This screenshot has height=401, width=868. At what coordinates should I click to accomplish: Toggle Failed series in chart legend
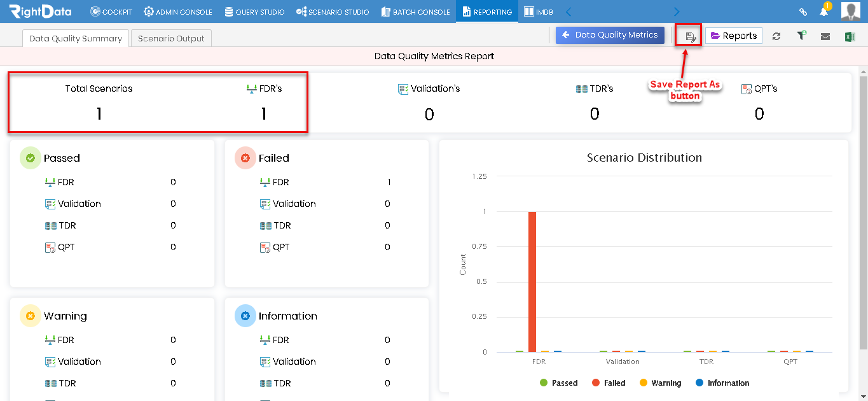tap(609, 383)
